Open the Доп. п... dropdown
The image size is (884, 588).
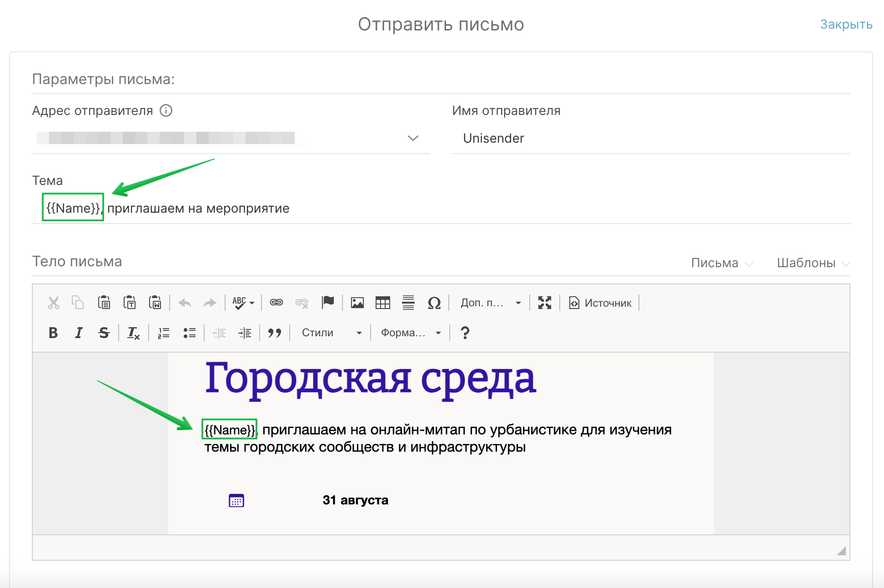click(491, 303)
